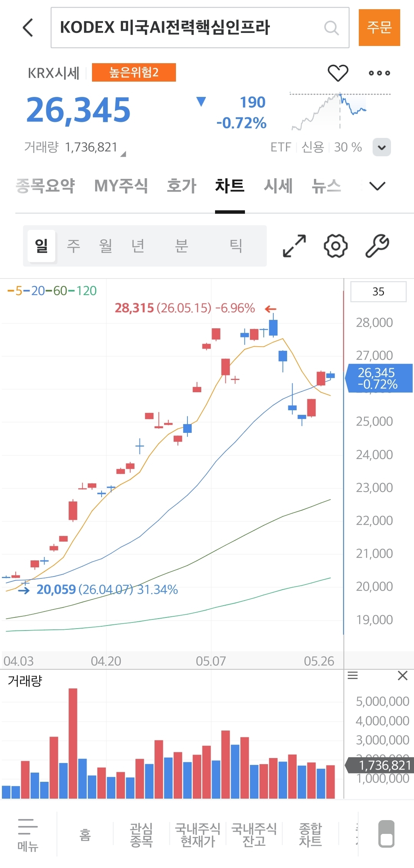Select the 분 minute chart period
414x868 pixels.
point(182,246)
